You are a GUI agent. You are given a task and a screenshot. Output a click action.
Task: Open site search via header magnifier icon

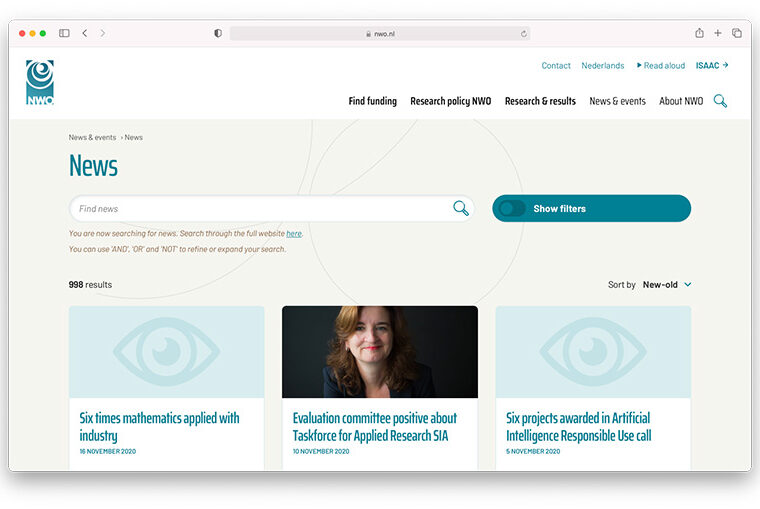tap(720, 101)
